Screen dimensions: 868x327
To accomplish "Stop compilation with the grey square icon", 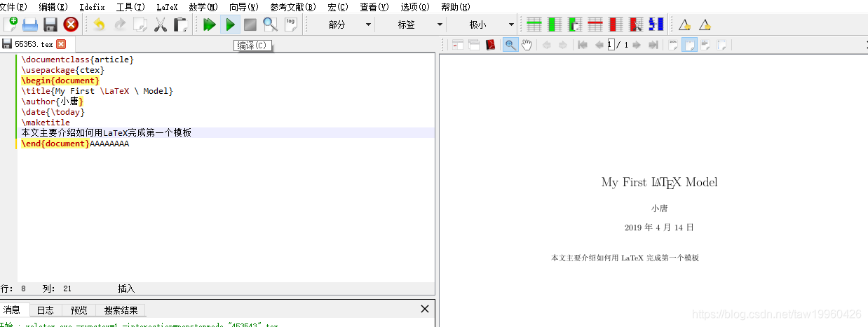I will click(x=250, y=25).
